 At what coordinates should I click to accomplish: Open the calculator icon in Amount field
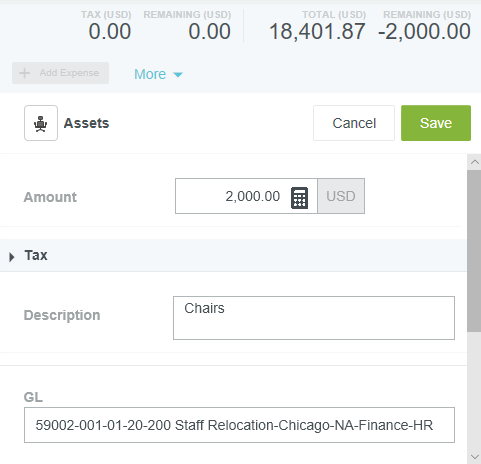coord(299,198)
